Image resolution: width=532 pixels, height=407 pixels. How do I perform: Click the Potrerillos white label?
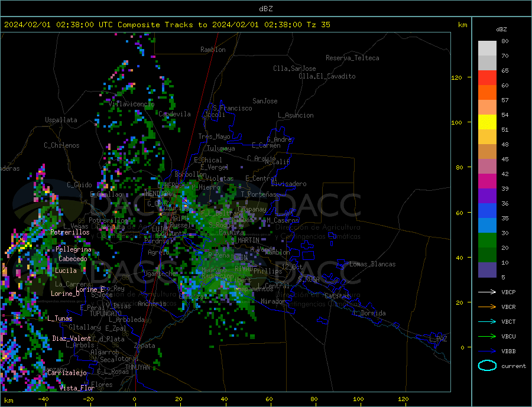[x=70, y=232]
